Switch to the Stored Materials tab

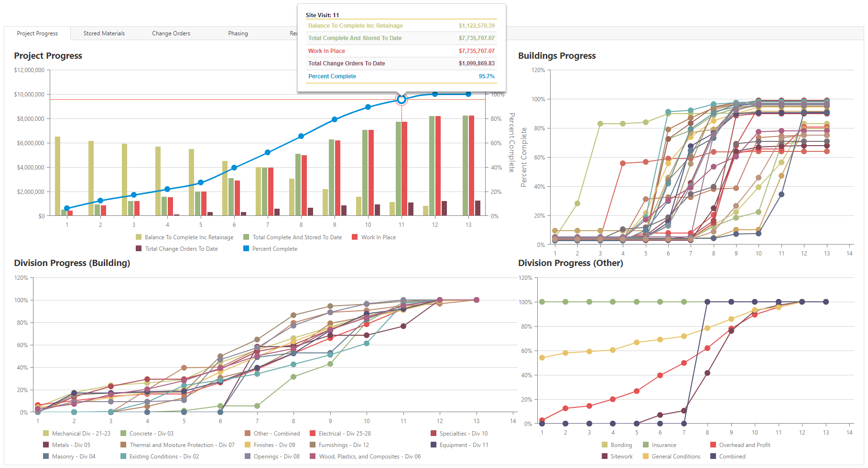tap(104, 33)
